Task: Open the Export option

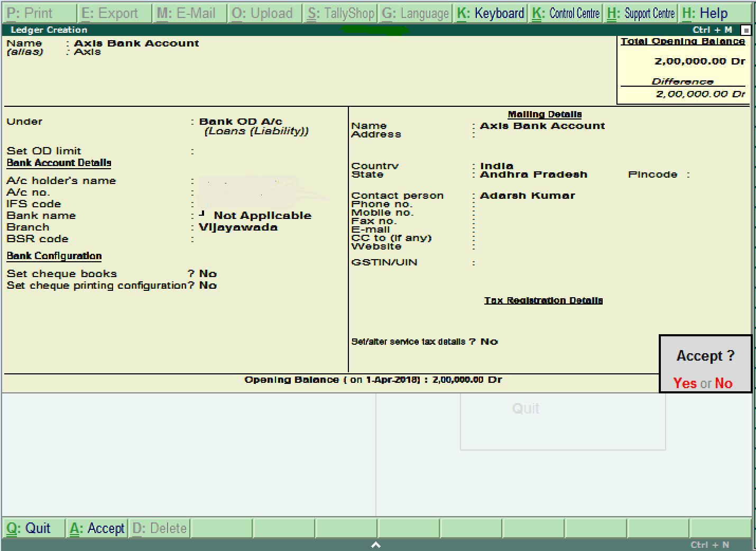Action: [x=115, y=13]
